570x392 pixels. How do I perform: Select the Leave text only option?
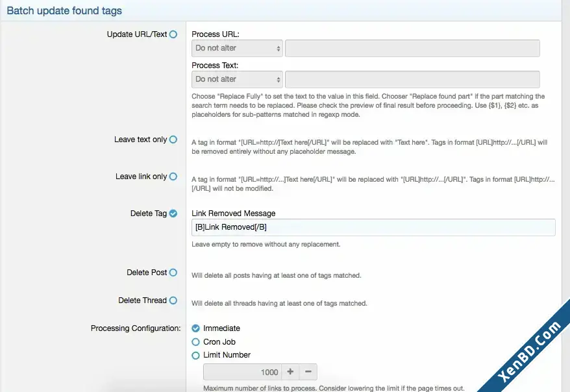point(173,140)
